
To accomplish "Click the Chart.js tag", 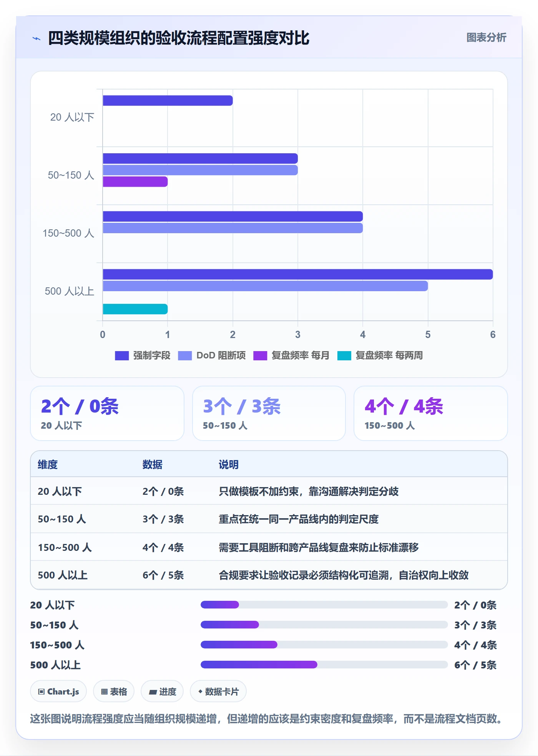I will [x=58, y=691].
